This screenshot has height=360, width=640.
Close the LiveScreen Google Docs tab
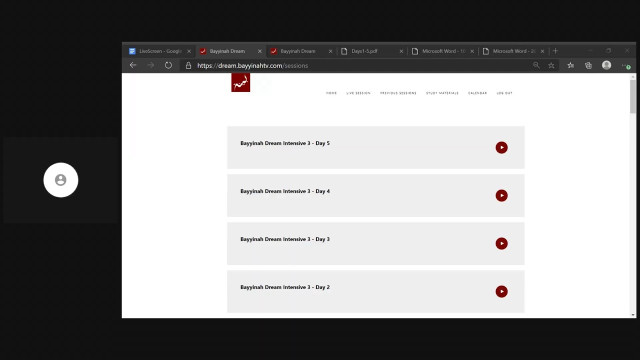[189, 51]
